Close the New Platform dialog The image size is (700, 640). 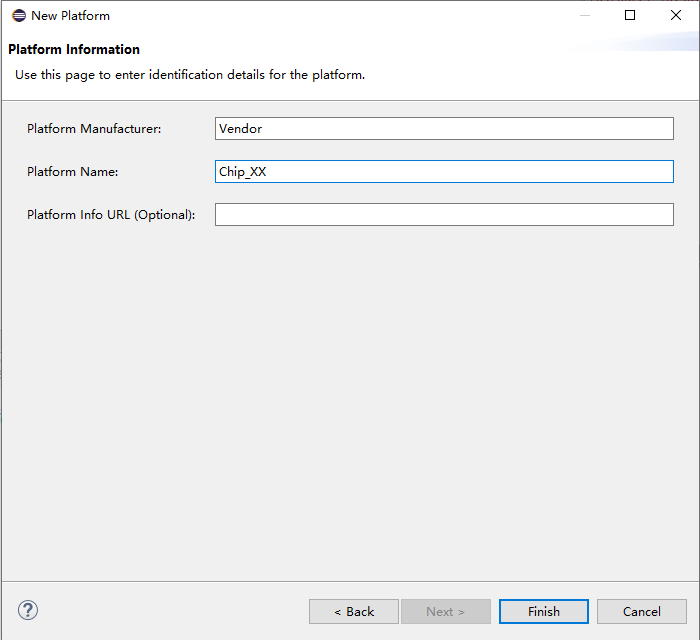(x=676, y=16)
